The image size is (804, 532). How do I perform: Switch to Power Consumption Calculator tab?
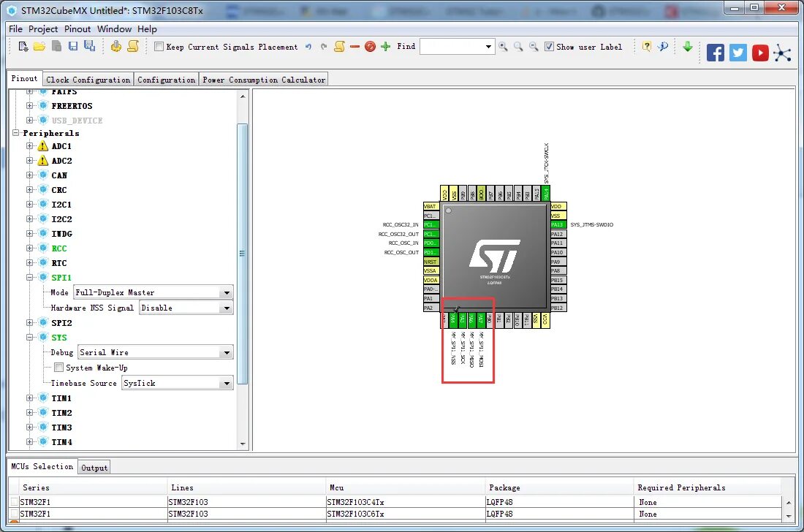click(264, 80)
